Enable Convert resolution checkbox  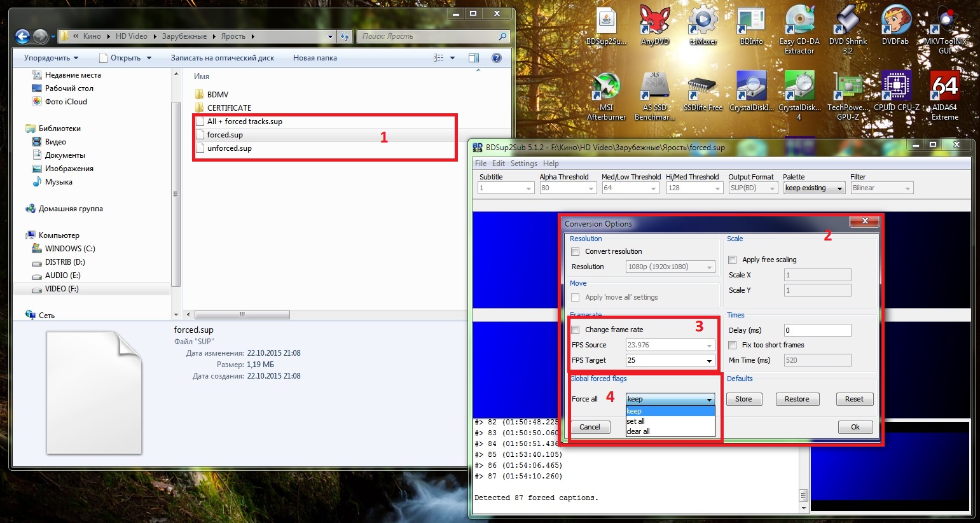[576, 251]
